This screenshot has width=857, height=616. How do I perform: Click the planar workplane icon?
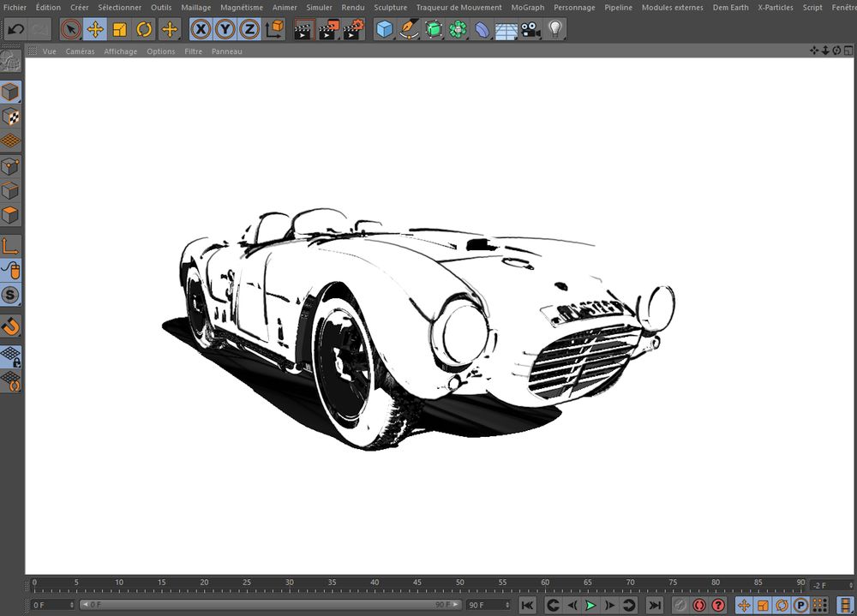click(x=10, y=381)
